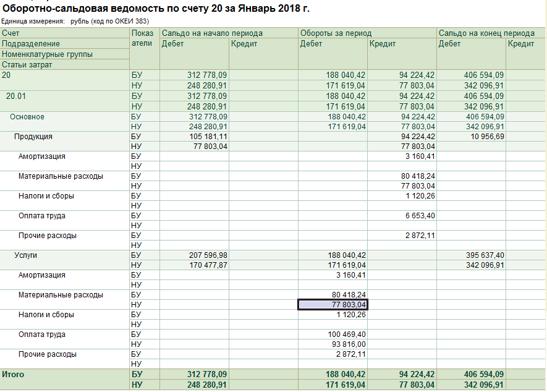Select the Подразделение header cell

(31, 44)
